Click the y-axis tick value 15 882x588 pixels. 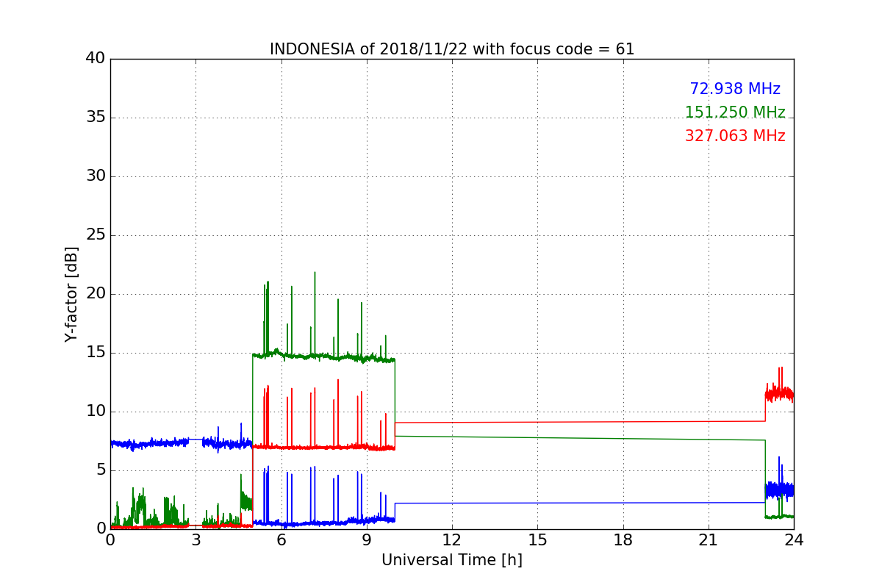click(96, 353)
